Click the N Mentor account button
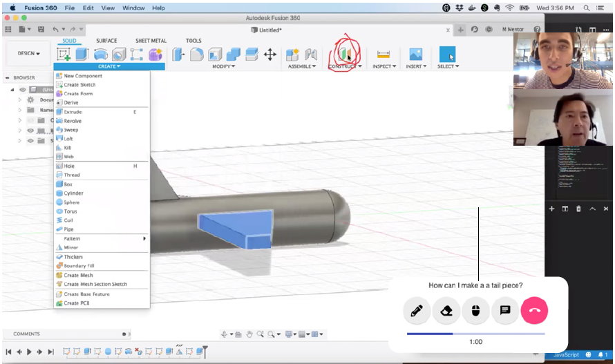The height and width of the screenshot is (364, 615). point(513,29)
